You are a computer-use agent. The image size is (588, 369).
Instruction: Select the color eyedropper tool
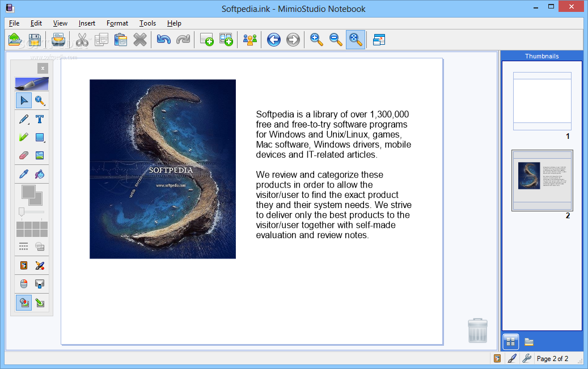point(24,174)
